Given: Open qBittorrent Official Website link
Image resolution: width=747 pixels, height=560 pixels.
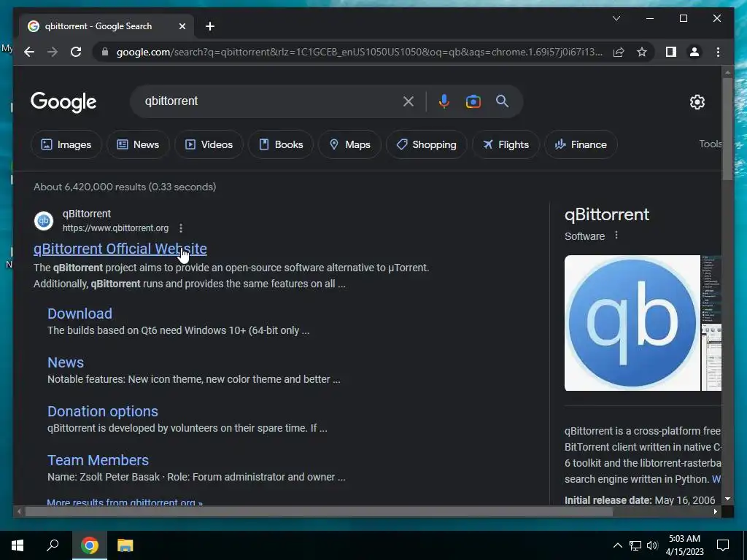Looking at the screenshot, I should coord(120,249).
